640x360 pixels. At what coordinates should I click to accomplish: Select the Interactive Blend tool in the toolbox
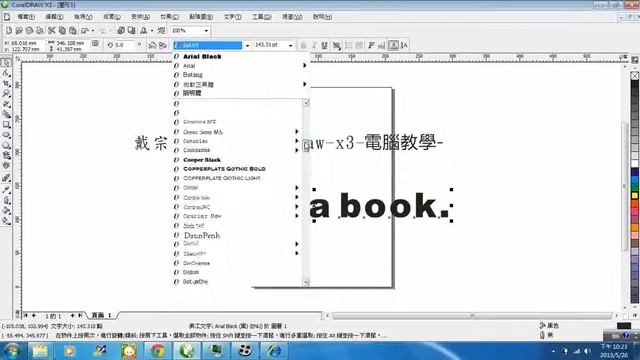coord(6,178)
